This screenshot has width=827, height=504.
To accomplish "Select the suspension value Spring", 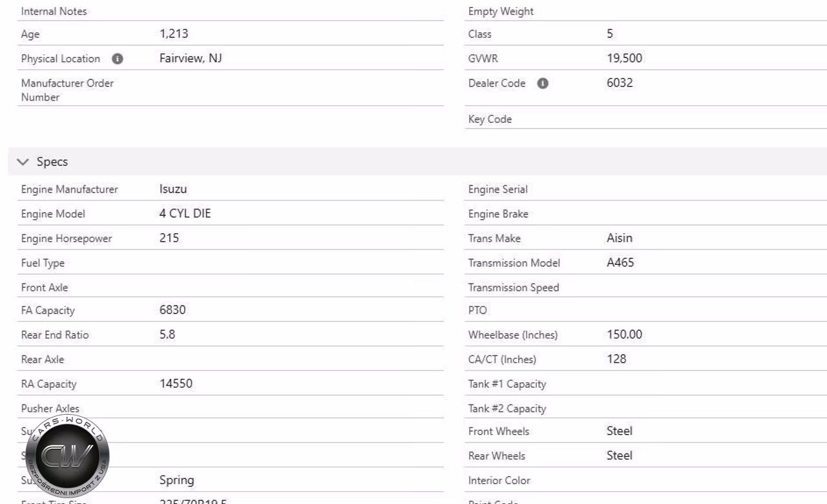I will point(177,481).
